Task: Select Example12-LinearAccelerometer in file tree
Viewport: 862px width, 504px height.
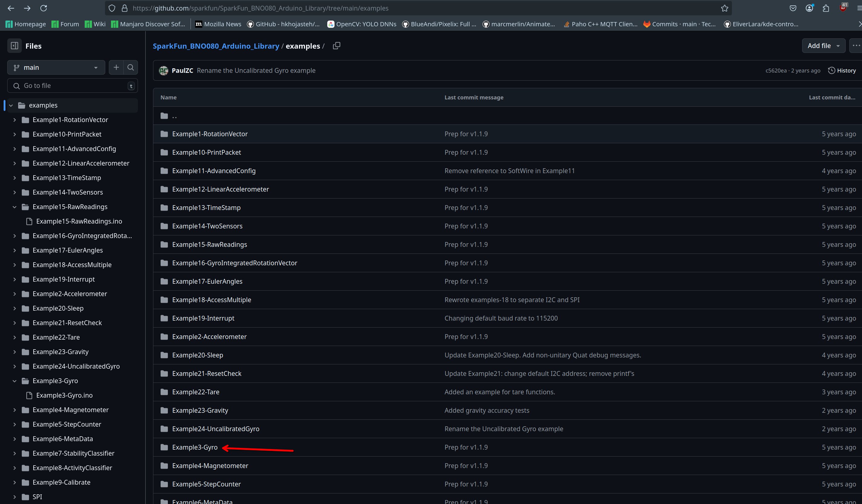Action: tap(81, 163)
